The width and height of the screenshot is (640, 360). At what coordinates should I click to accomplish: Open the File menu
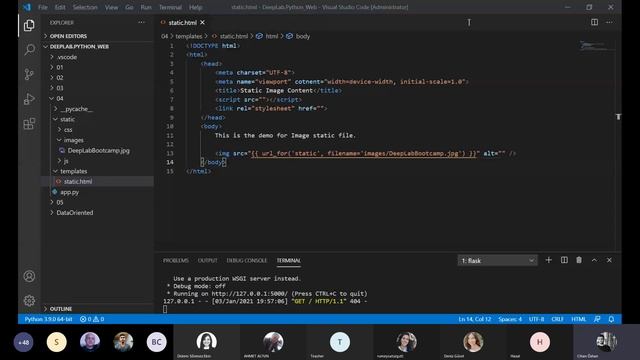tap(42, 7)
